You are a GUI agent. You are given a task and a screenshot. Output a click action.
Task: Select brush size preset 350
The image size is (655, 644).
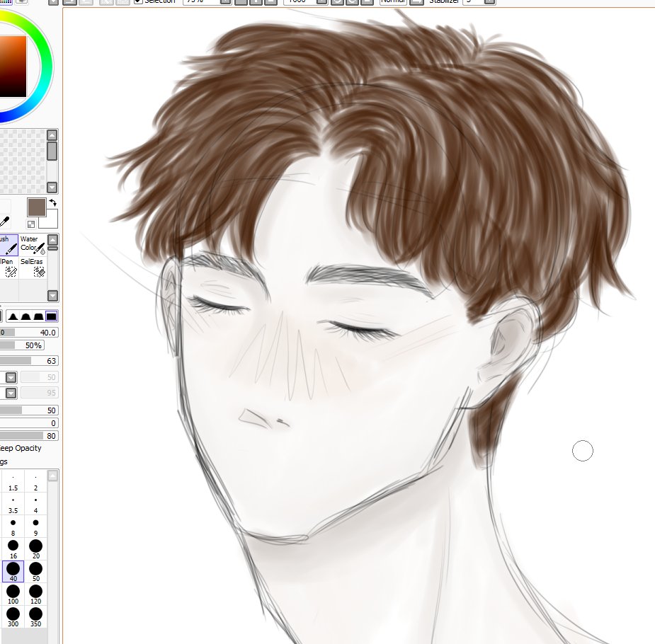35,617
